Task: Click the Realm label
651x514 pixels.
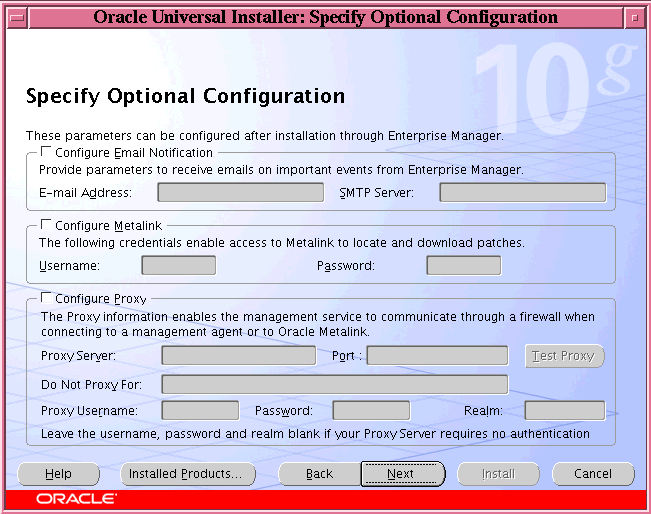Action: (483, 411)
